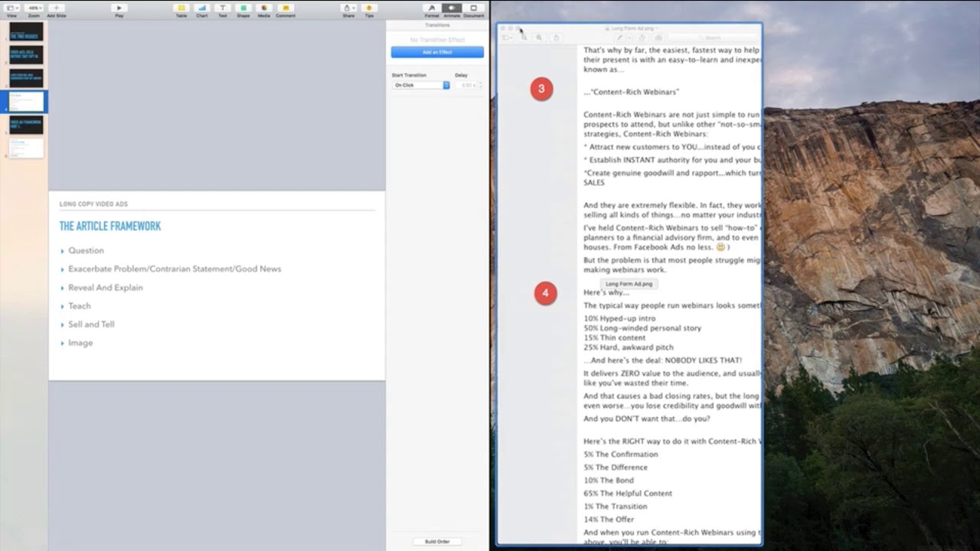The width and height of the screenshot is (980, 551).
Task: Click the Preview markup pen icon
Action: pos(619,37)
